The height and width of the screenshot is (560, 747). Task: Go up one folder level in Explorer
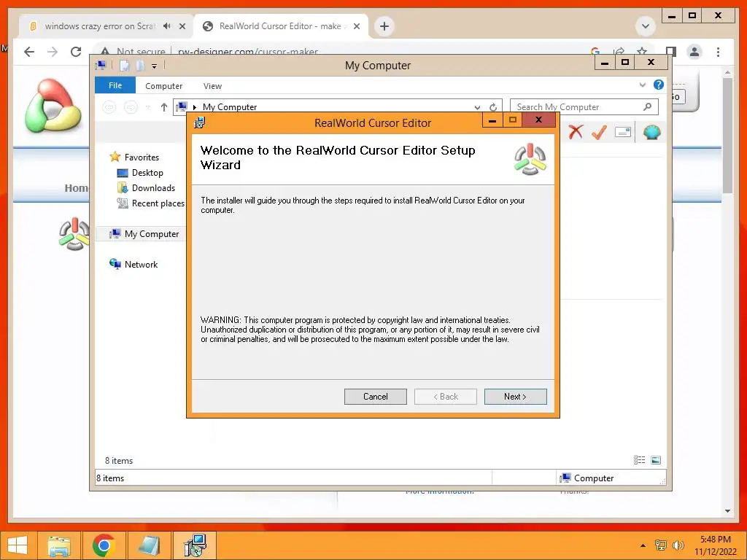click(164, 107)
